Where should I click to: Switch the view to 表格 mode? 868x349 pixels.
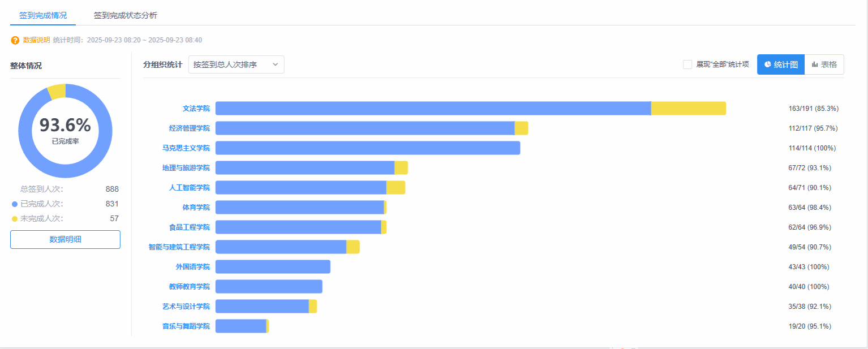[x=824, y=64]
